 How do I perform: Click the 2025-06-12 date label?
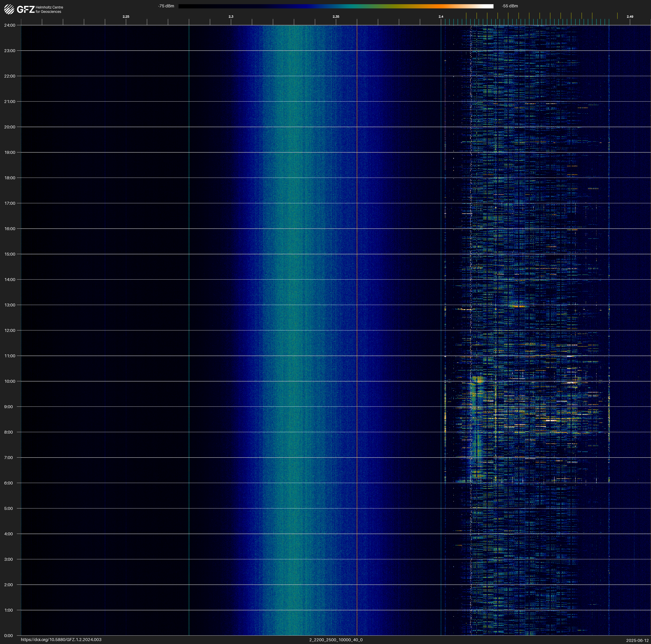[637, 640]
